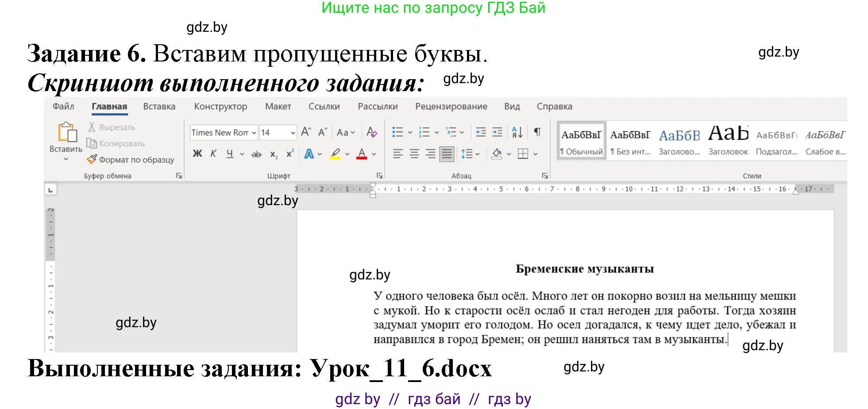
Task: Toggle bold (Ж) formatting
Action: click(x=197, y=154)
